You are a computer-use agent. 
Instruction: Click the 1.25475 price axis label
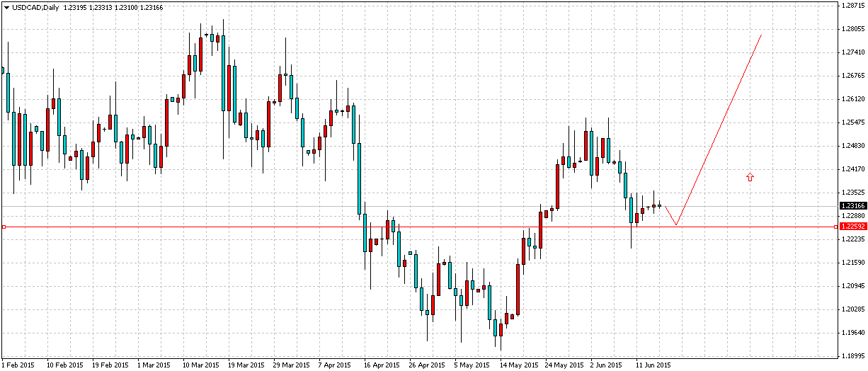click(x=852, y=122)
